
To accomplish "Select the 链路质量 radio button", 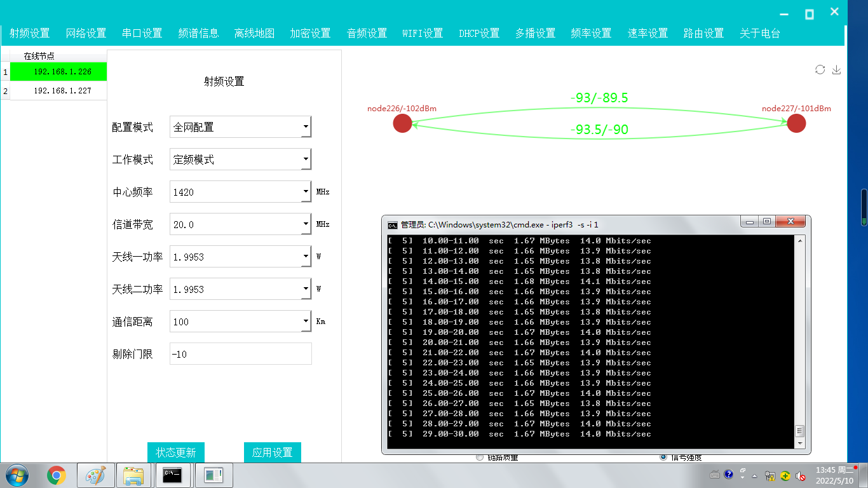I will coord(479,457).
